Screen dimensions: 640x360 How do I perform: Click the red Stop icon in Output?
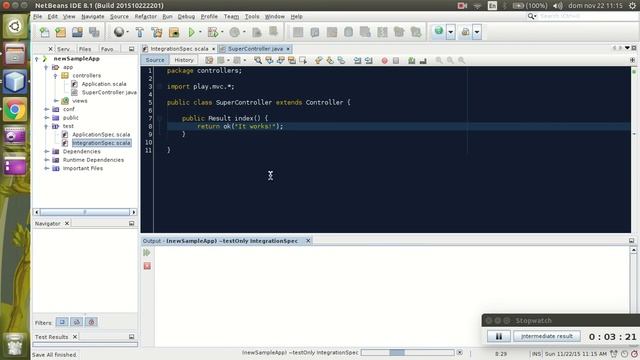click(147, 266)
